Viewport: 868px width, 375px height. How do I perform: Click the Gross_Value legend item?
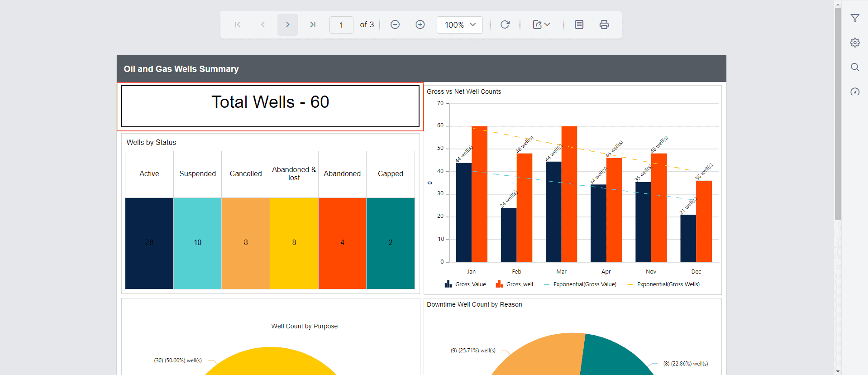[465, 284]
